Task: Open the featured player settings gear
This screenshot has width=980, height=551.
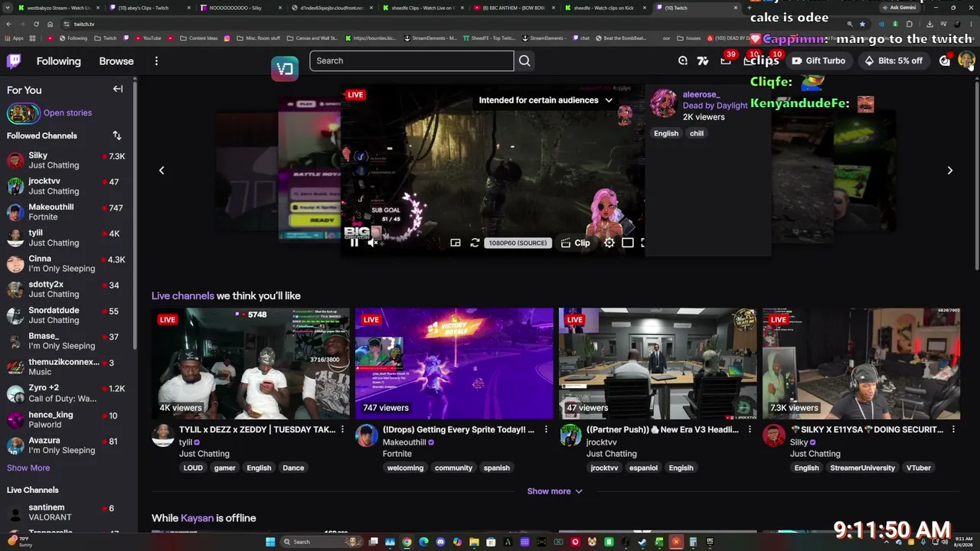Action: [609, 243]
